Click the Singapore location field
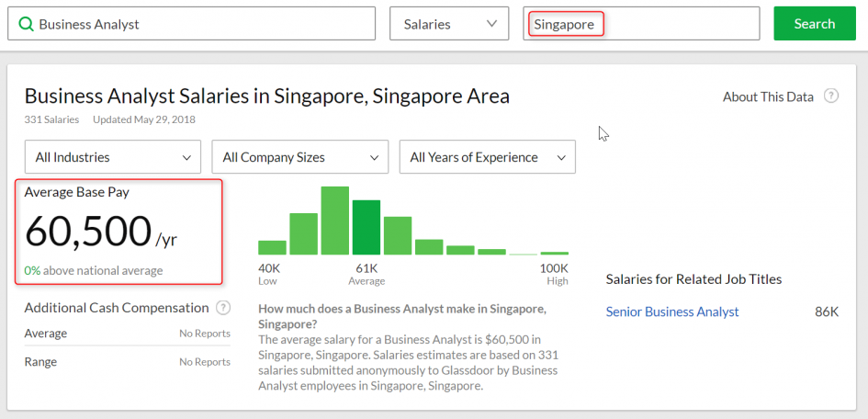Viewport: 868px width, 419px height. point(641,24)
